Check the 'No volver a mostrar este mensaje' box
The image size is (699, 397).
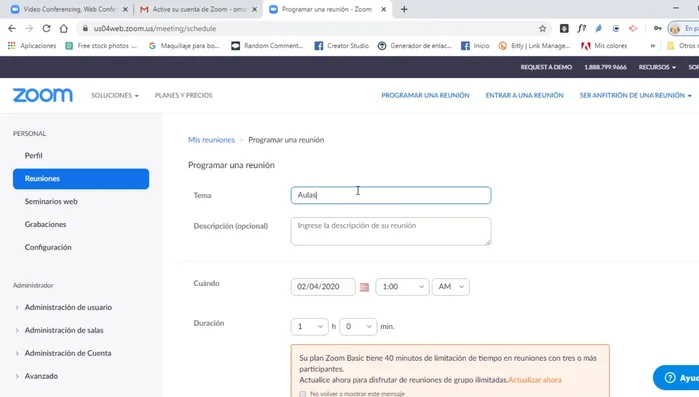pyautogui.click(x=303, y=394)
